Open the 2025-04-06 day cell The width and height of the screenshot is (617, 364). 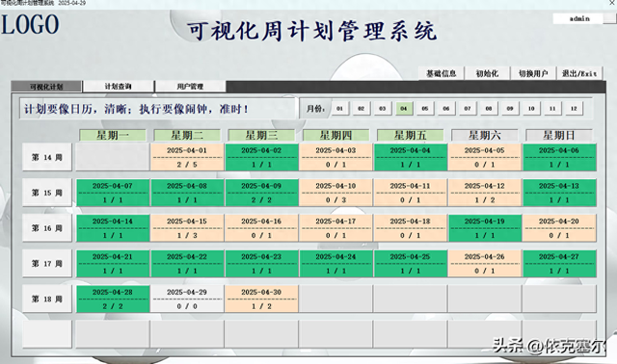559,157
